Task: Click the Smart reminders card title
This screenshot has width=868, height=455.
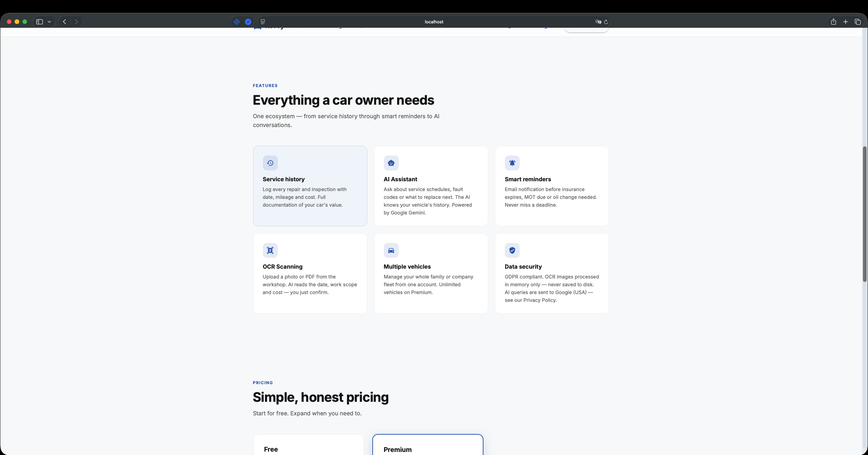Action: point(528,179)
